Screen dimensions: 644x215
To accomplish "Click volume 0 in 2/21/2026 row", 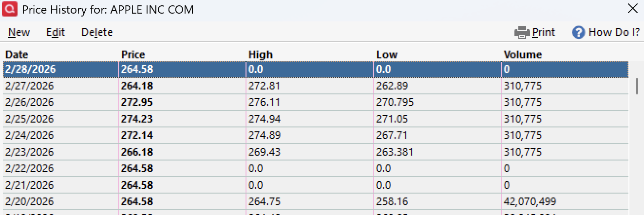I will 507,185.
